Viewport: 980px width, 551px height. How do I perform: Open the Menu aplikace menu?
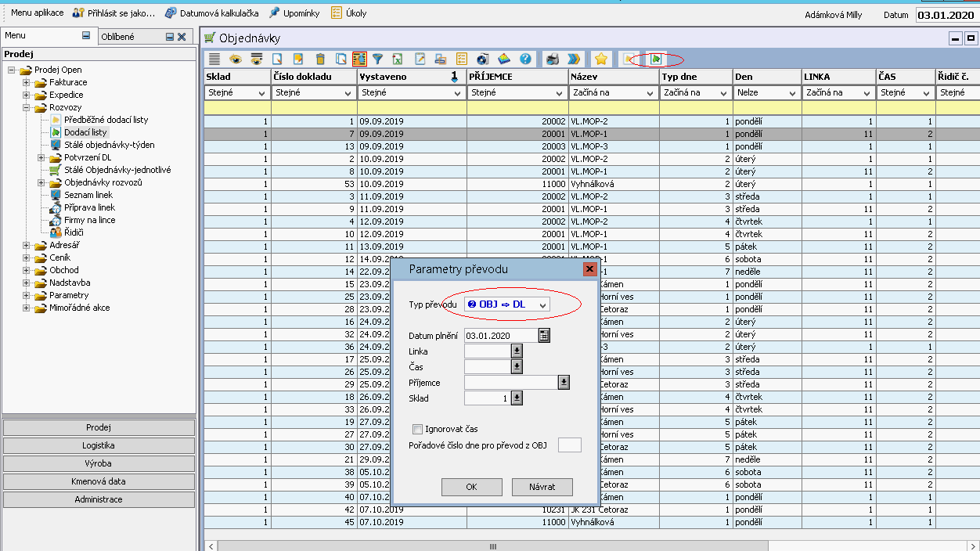click(x=37, y=13)
